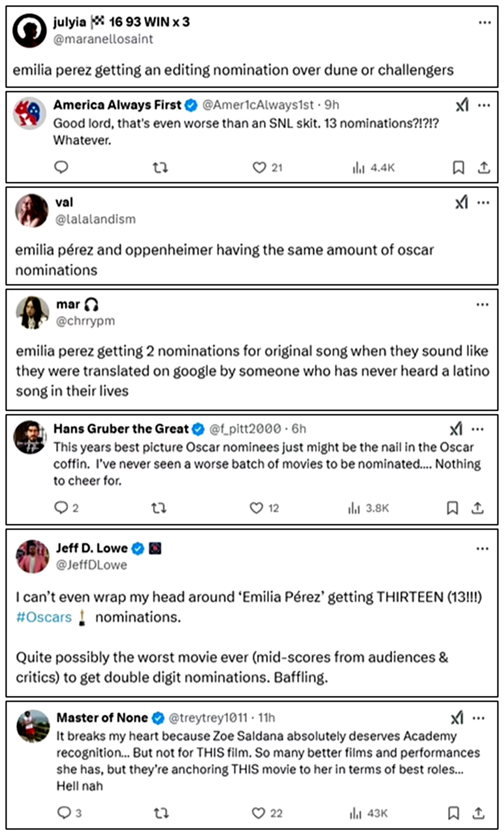The width and height of the screenshot is (504, 834).
Task: Bookmark the Master of None tweet
Action: pos(453,813)
